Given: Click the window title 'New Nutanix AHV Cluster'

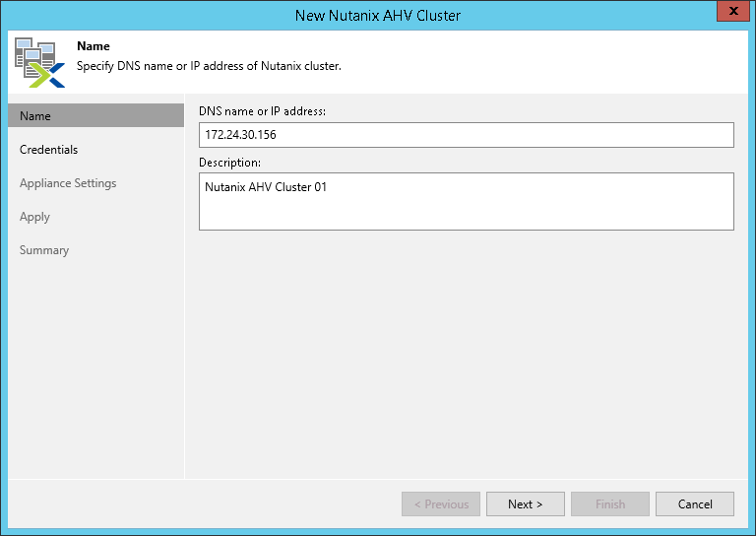Looking at the screenshot, I should coord(378,15).
